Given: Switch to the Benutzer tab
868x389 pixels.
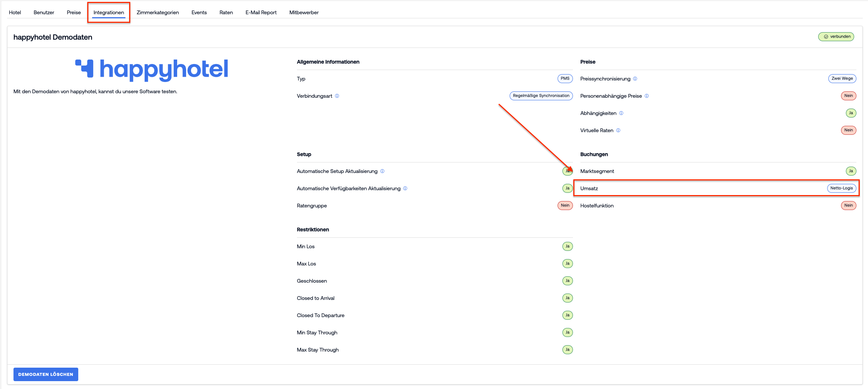Looking at the screenshot, I should [44, 12].
